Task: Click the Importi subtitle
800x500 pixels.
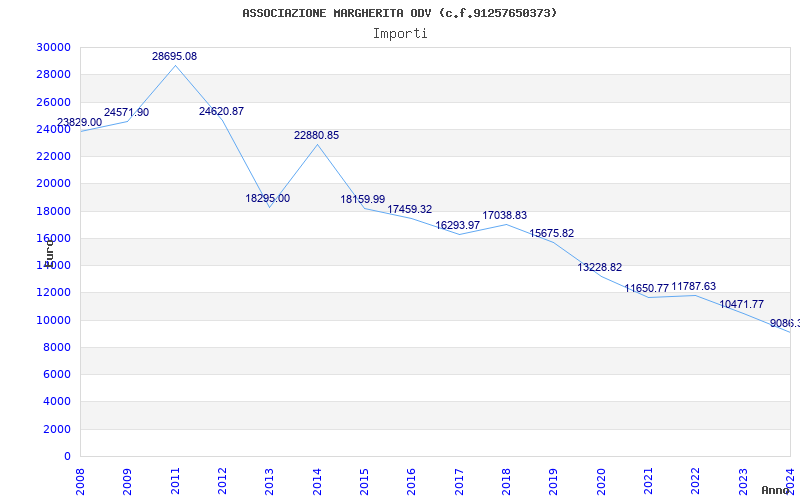Action: pyautogui.click(x=400, y=34)
